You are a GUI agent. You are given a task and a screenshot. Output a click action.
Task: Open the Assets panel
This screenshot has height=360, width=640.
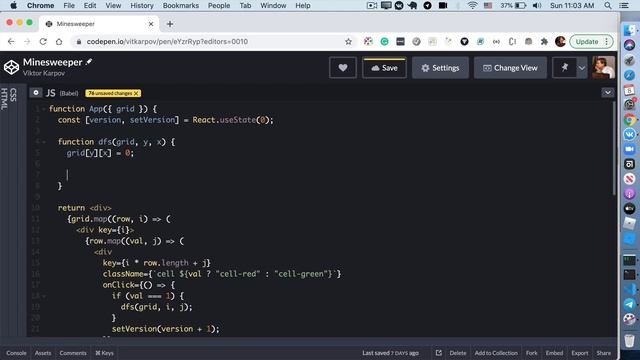click(x=43, y=353)
